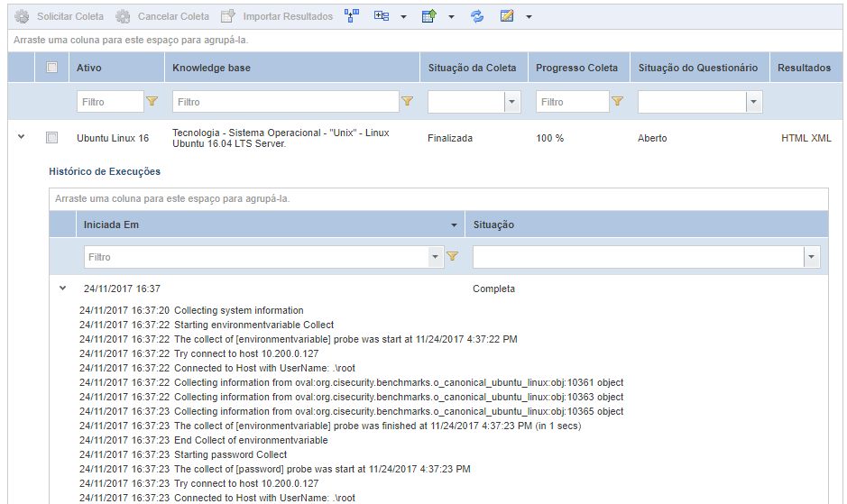Click the Cancelar Coleta gear icon
Viewport: 847px width, 504px height.
point(123,17)
